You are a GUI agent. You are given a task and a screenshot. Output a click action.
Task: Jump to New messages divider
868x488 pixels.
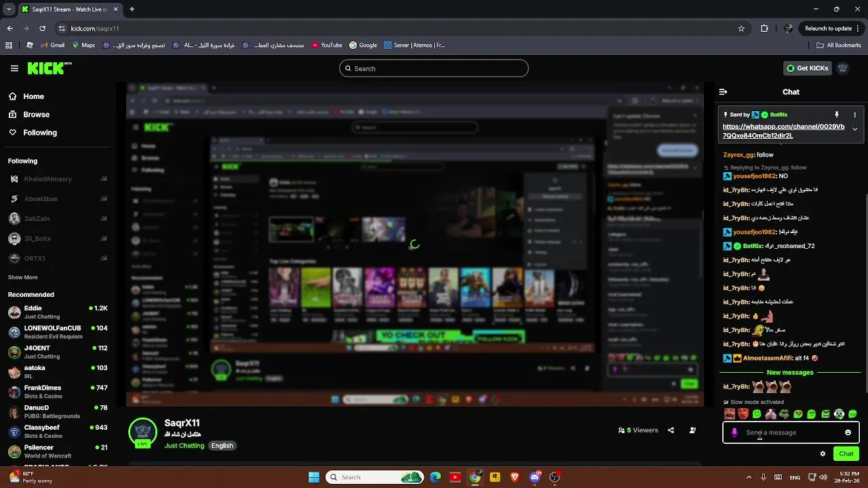(x=790, y=373)
